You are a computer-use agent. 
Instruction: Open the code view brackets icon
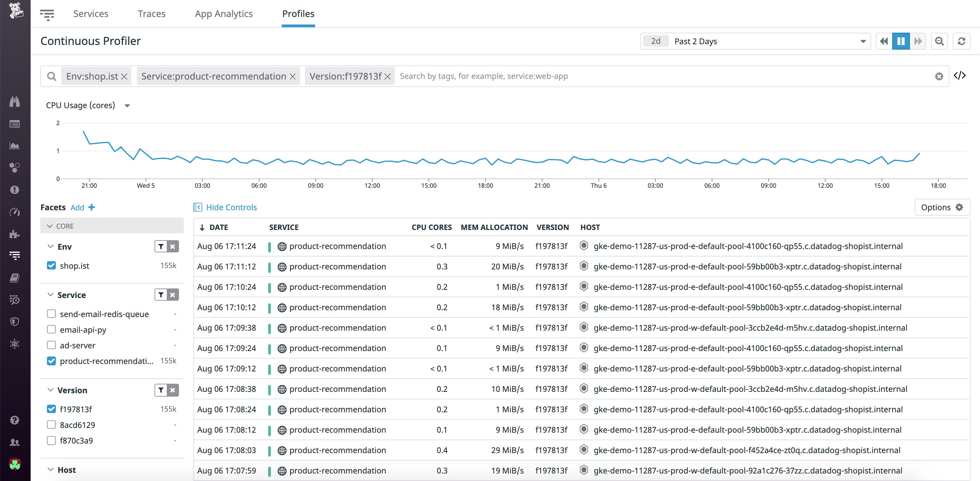pos(960,76)
